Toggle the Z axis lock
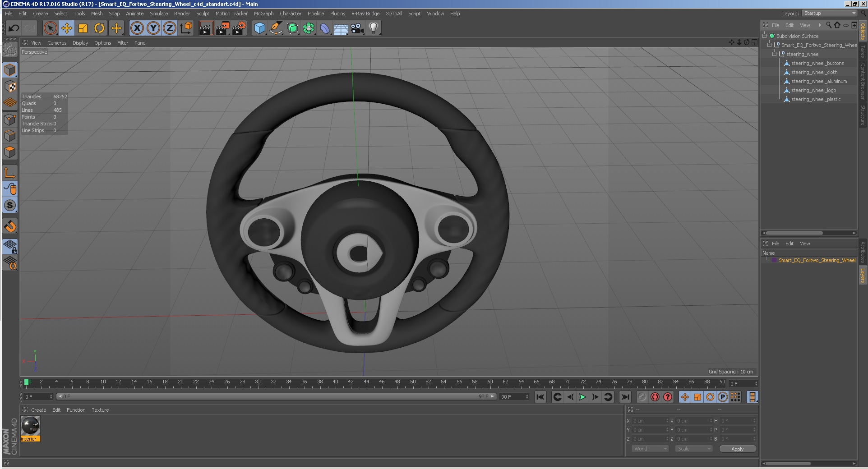 click(x=170, y=28)
